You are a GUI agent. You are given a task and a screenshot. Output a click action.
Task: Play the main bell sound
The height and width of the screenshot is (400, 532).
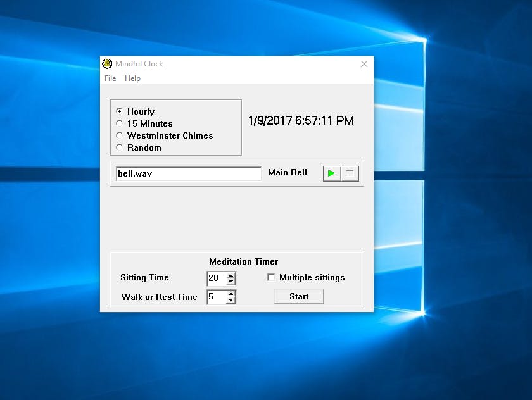pyautogui.click(x=332, y=173)
